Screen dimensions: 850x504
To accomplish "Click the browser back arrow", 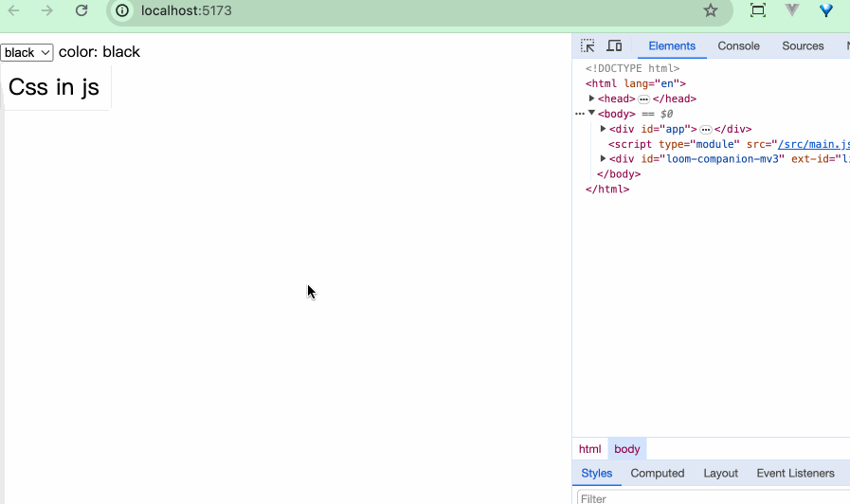I will click(x=14, y=10).
